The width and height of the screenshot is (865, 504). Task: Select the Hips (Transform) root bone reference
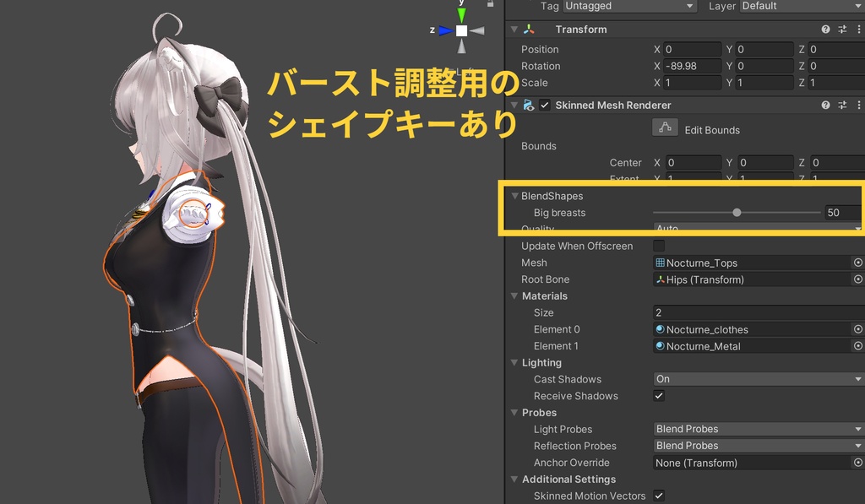(753, 279)
